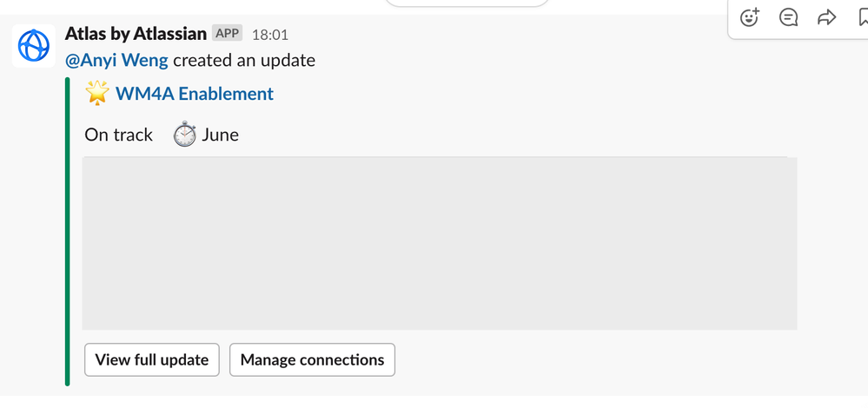
Task: Select the On track status text
Action: click(118, 135)
